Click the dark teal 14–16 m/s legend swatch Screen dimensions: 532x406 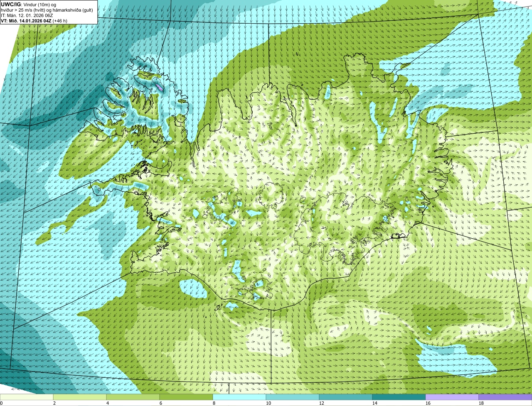[x=399, y=397]
